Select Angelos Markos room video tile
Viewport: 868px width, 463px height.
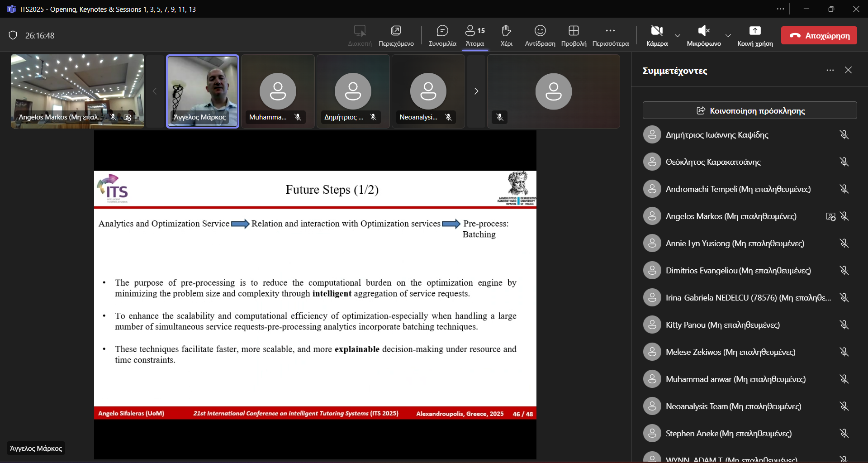click(x=77, y=91)
